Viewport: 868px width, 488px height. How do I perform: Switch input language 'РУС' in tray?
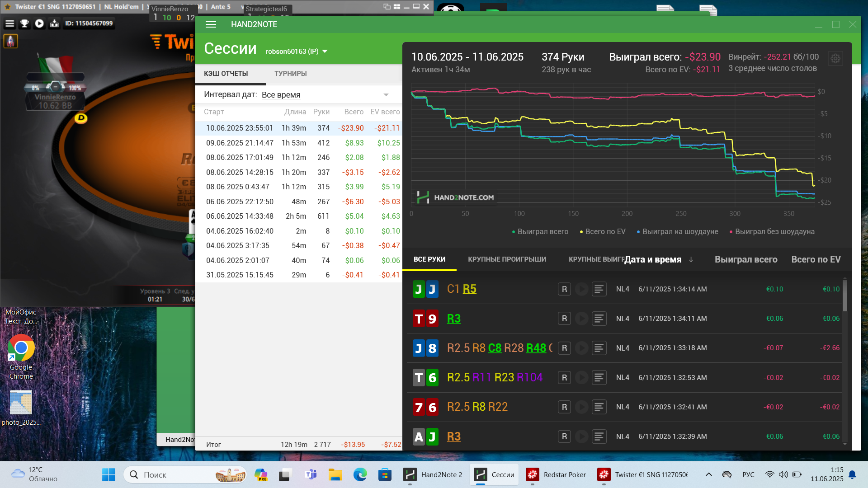[x=748, y=474]
